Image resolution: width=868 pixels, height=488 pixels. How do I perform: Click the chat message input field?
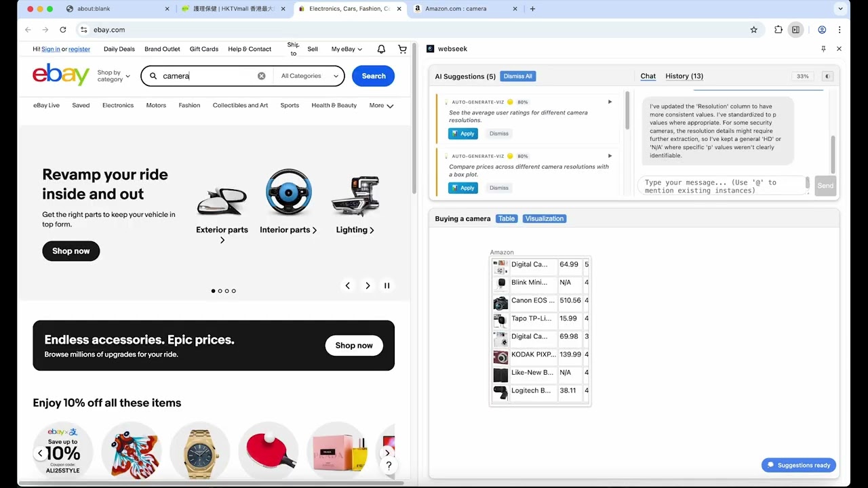[x=722, y=186]
